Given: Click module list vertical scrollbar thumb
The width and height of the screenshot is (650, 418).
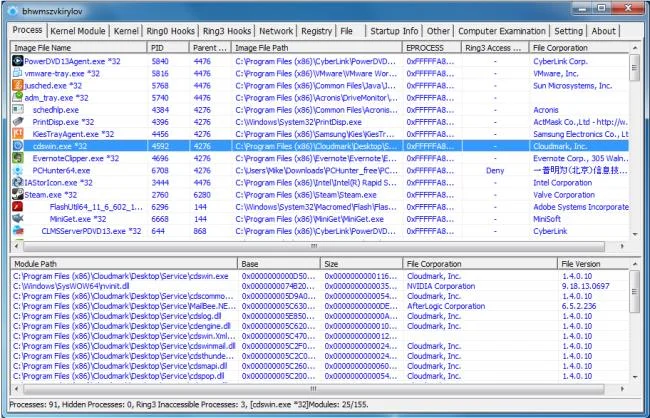Looking at the screenshot, I should (x=634, y=292).
